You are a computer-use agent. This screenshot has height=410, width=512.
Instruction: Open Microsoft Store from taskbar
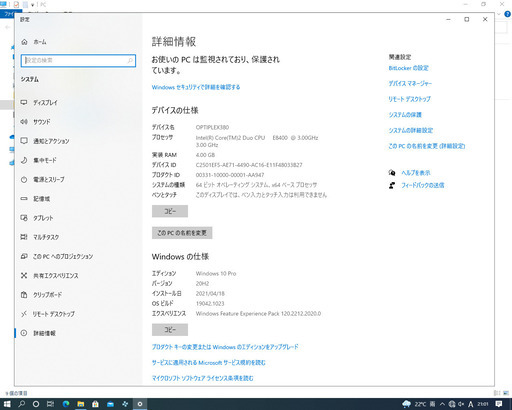click(x=95, y=404)
